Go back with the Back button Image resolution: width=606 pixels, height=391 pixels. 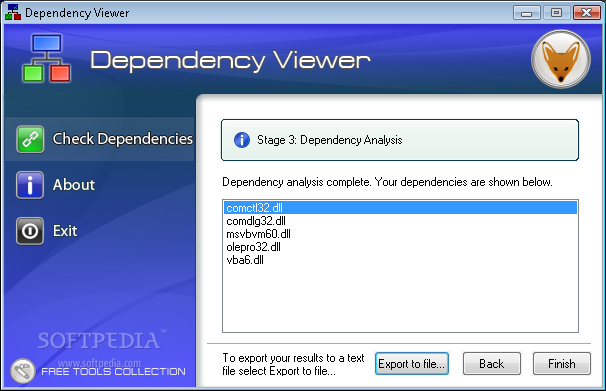pos(492,364)
